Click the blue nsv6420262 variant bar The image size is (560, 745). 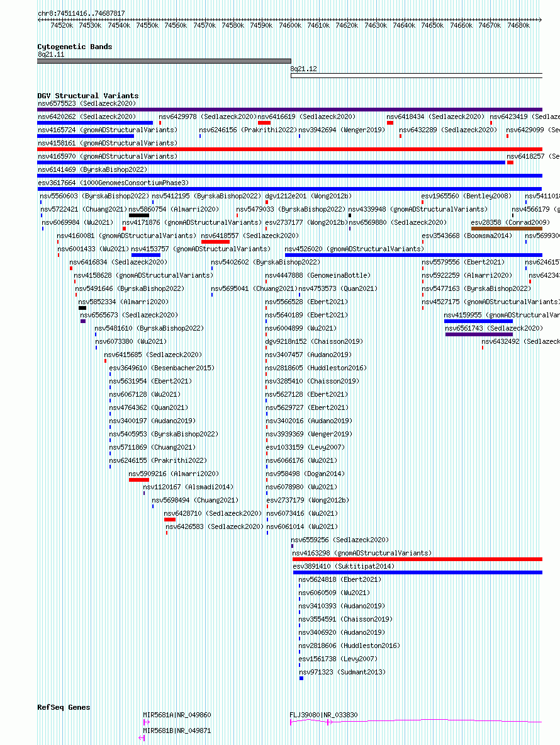(x=95, y=123)
